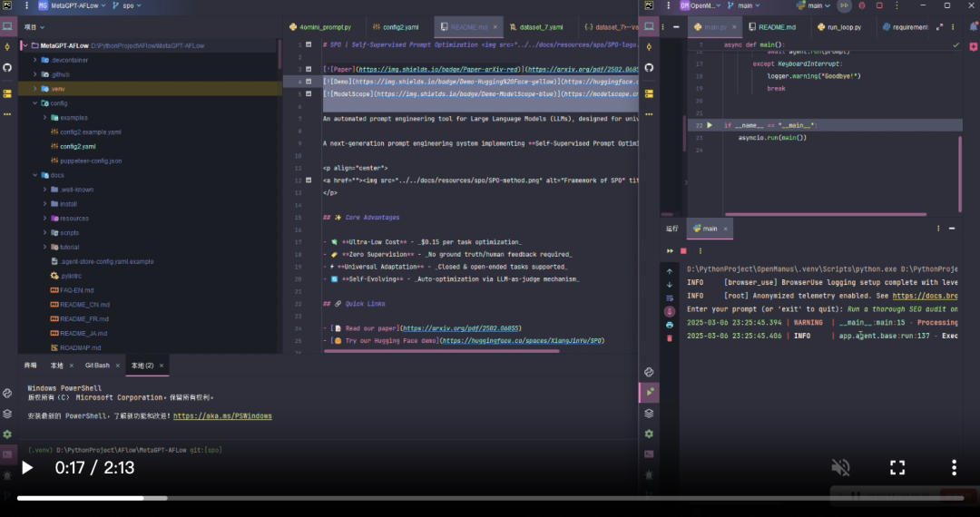
Task: Click print icon in Run console sidebar
Action: 670,326
